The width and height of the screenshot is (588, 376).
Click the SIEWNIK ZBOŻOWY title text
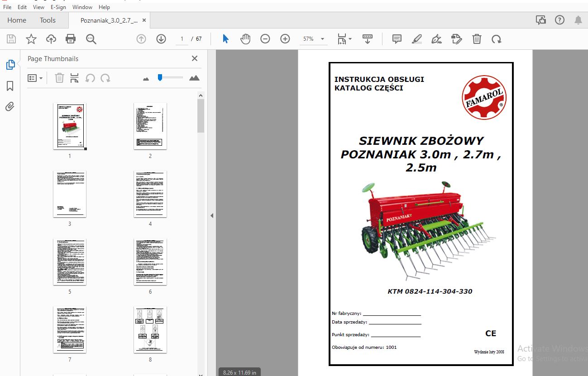click(x=421, y=141)
